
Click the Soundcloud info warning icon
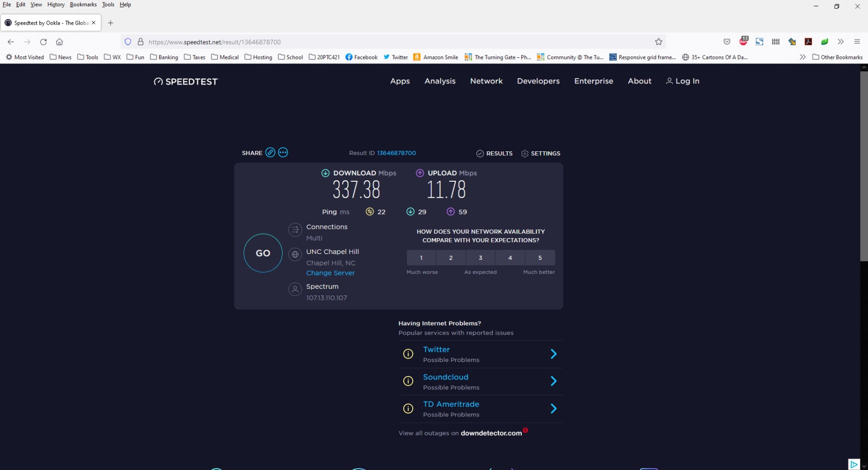pos(408,381)
